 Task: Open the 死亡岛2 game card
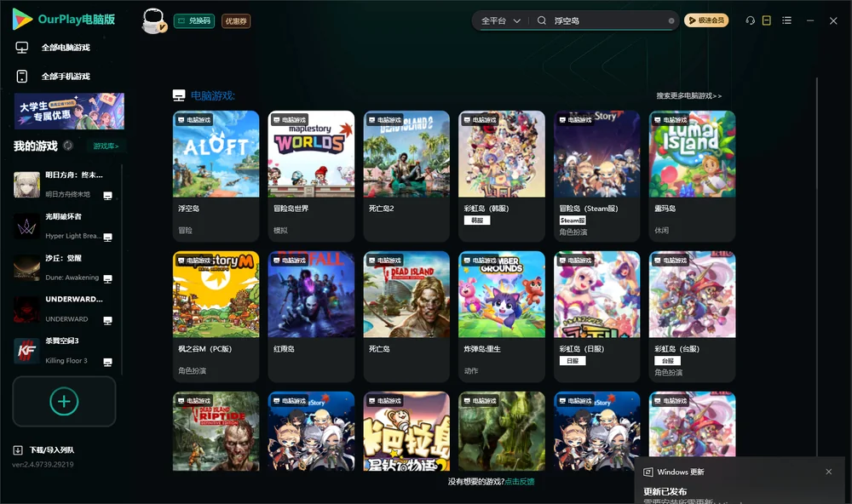click(x=406, y=176)
